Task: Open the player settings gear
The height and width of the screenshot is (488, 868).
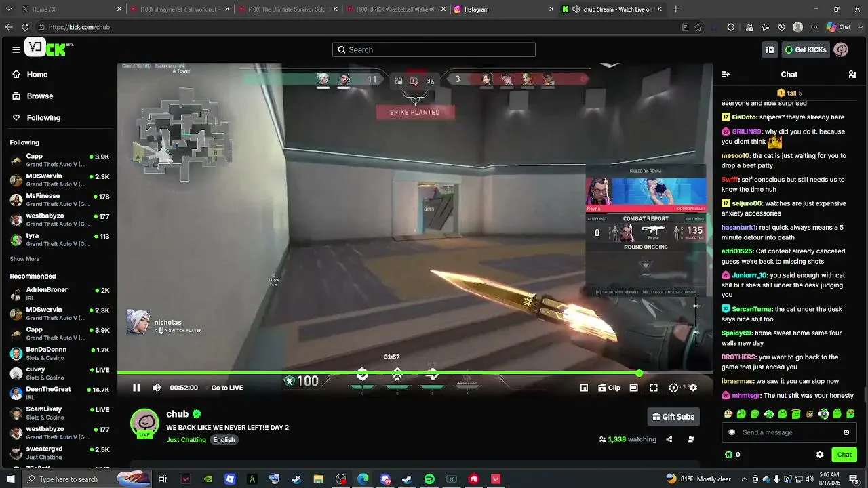Action: tap(693, 388)
